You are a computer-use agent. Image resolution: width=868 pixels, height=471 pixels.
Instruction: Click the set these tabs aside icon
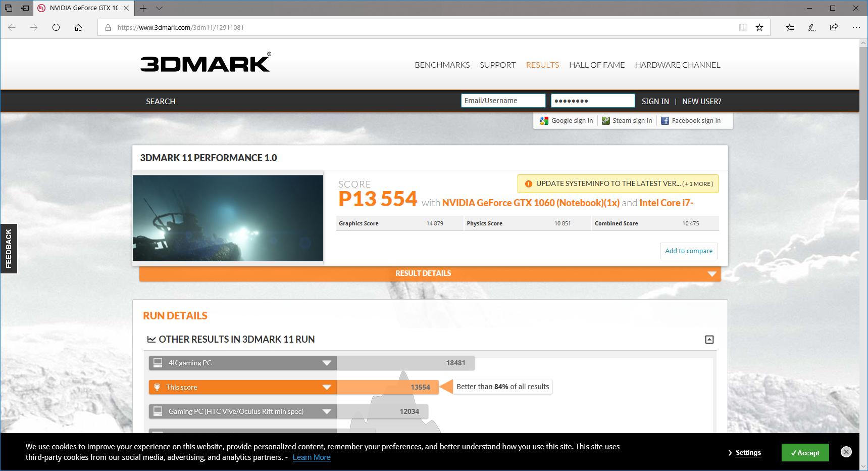25,8
